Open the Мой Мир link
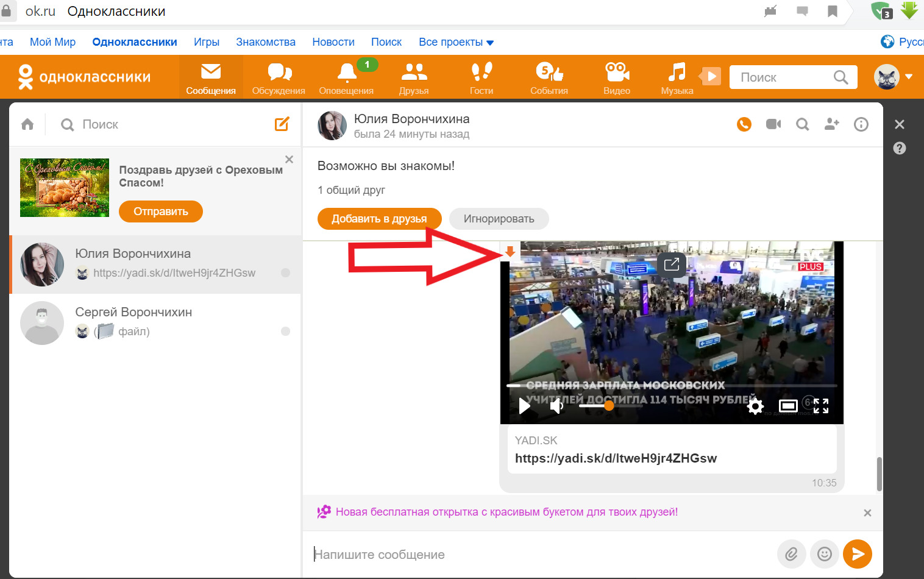Image resolution: width=924 pixels, height=579 pixels. pyautogui.click(x=52, y=42)
